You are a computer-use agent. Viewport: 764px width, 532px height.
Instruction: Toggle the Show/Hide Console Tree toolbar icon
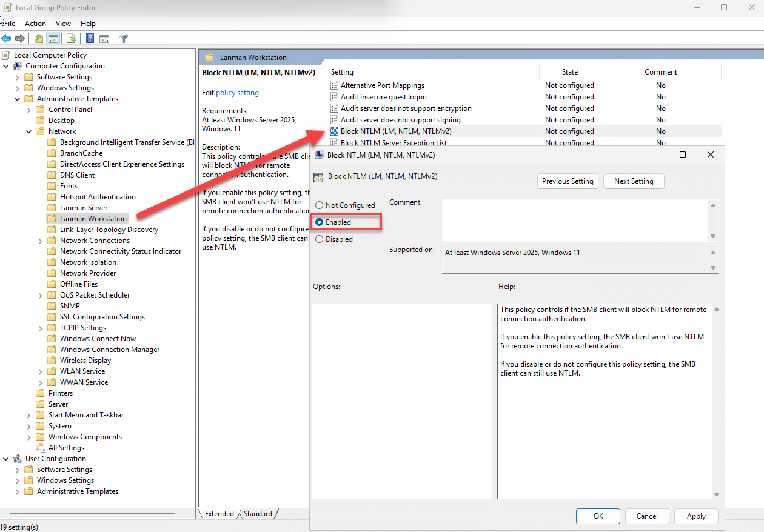click(x=53, y=38)
